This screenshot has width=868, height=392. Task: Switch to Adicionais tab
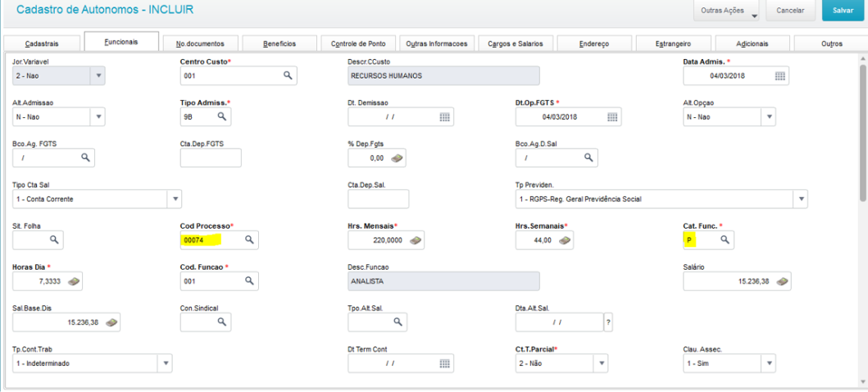752,43
